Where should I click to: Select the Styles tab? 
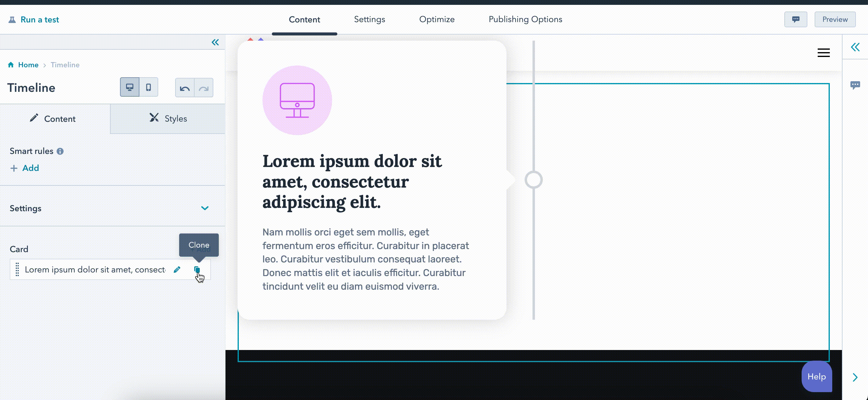168,118
